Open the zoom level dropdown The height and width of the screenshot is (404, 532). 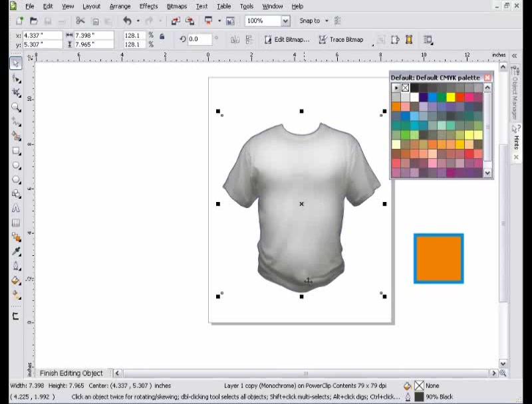[285, 21]
